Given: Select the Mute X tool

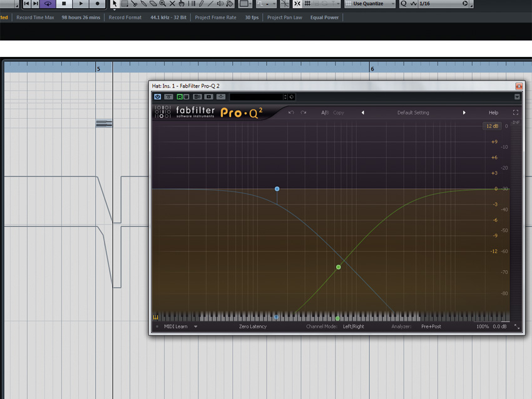Looking at the screenshot, I should click(x=172, y=4).
